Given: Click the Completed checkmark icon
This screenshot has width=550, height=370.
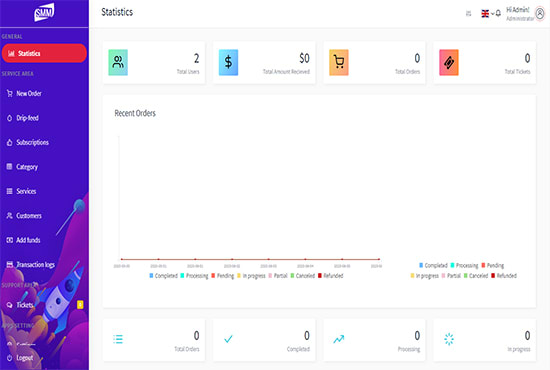Looking at the screenshot, I should [228, 339].
